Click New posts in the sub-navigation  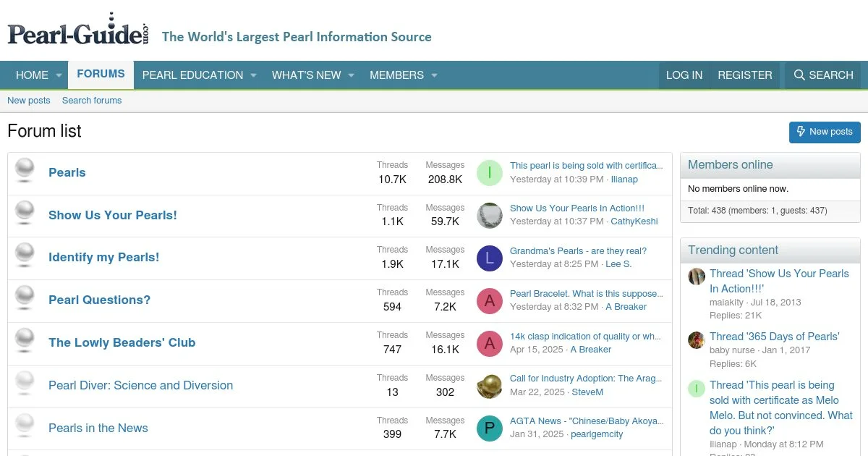pos(29,101)
